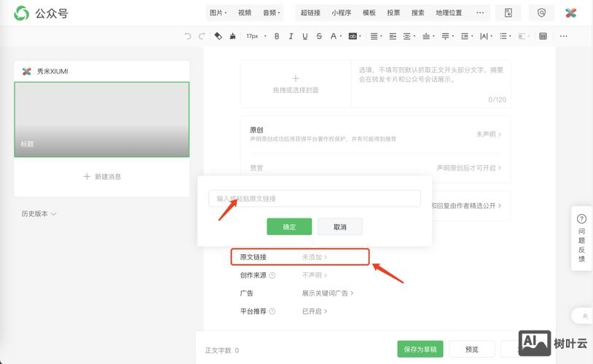
Task: Toggle strikethrough formatting
Action: tap(319, 36)
